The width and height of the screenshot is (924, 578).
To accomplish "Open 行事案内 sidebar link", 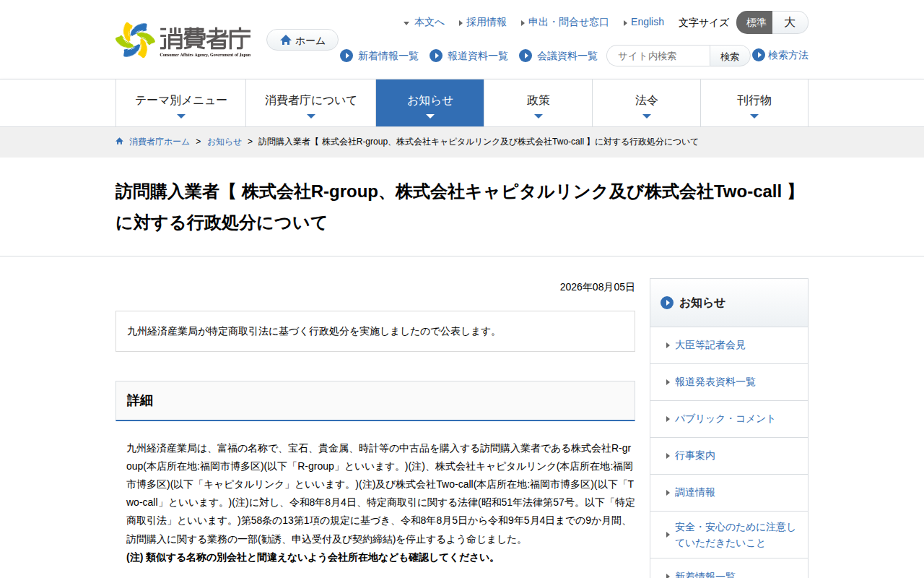I will (729, 456).
